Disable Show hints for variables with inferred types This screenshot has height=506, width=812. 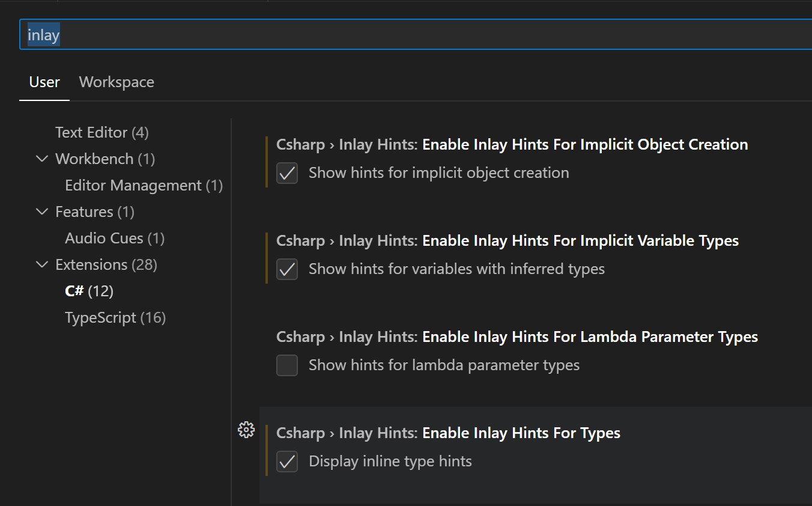click(287, 269)
